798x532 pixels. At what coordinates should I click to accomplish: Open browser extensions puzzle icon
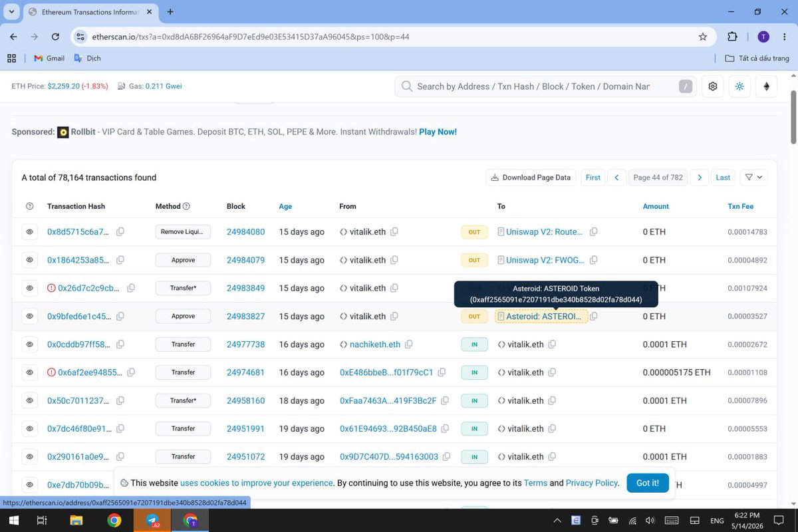732,37
